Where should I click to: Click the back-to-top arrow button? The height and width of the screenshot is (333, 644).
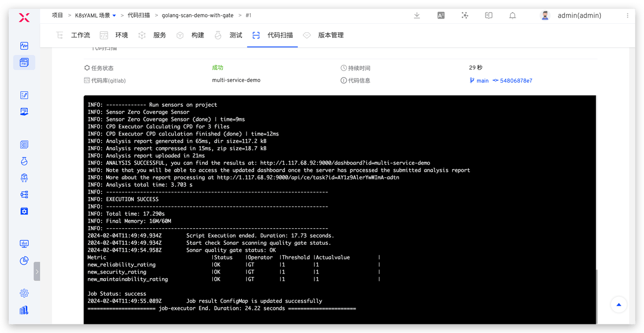pyautogui.click(x=619, y=305)
